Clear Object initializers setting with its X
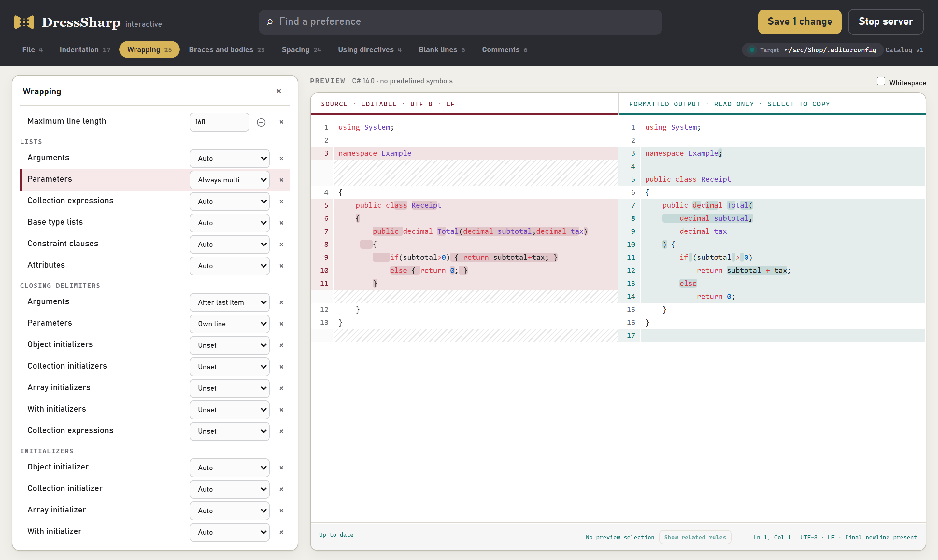The width and height of the screenshot is (938, 560). pos(281,345)
